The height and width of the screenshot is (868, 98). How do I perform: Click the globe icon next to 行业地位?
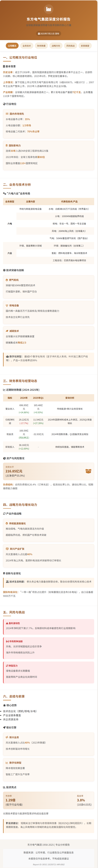point(4,104)
